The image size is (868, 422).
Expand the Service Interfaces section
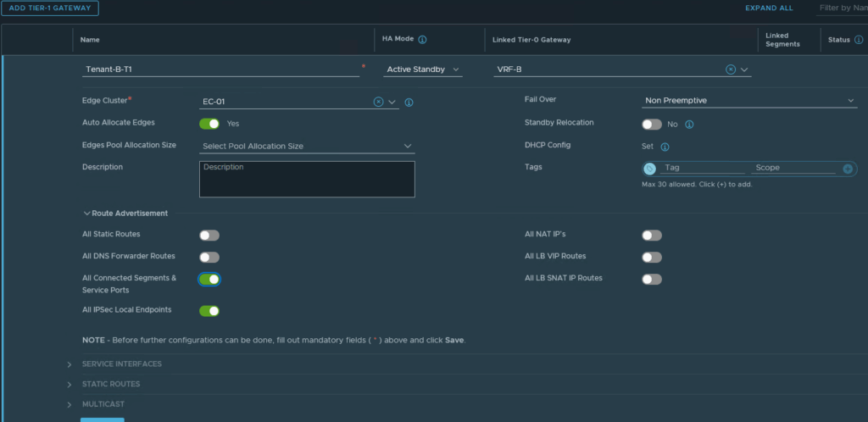click(121, 364)
